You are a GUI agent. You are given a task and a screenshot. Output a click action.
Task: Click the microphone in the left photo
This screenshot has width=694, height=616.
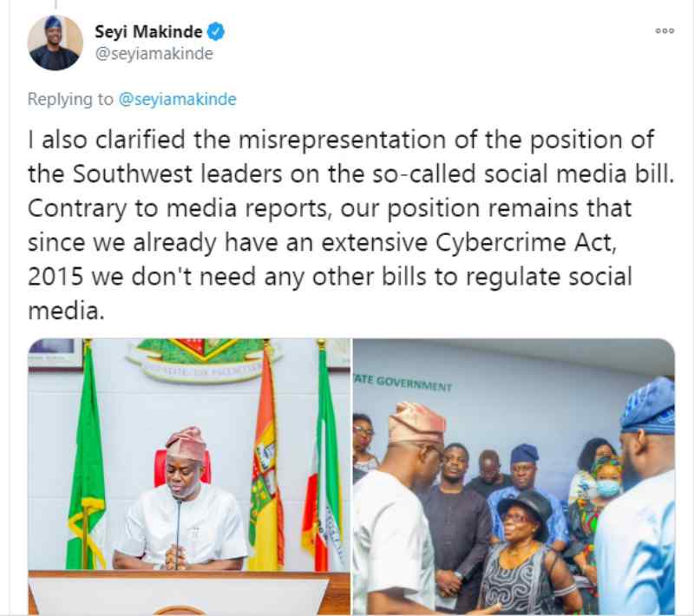(178, 534)
